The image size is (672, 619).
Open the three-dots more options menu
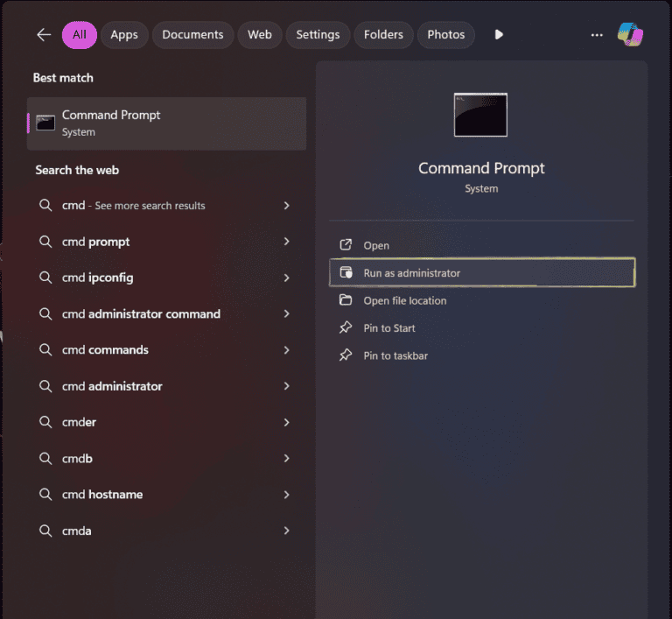pos(597,35)
